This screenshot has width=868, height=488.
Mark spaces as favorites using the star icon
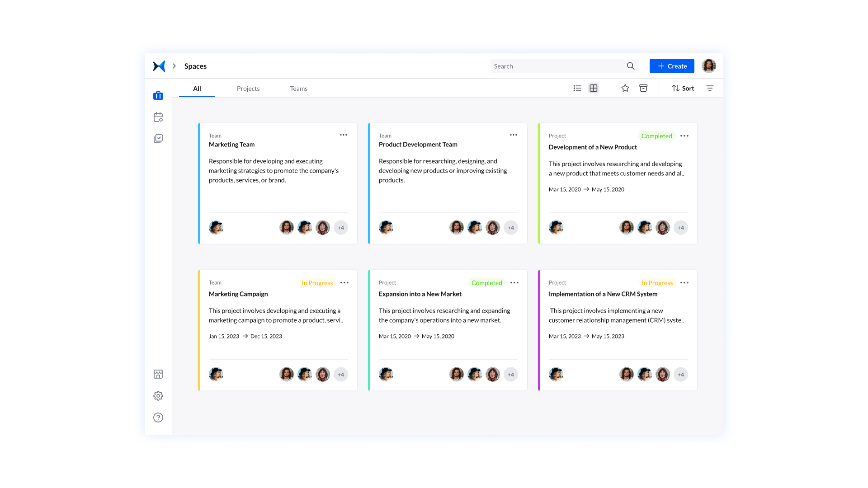click(625, 88)
